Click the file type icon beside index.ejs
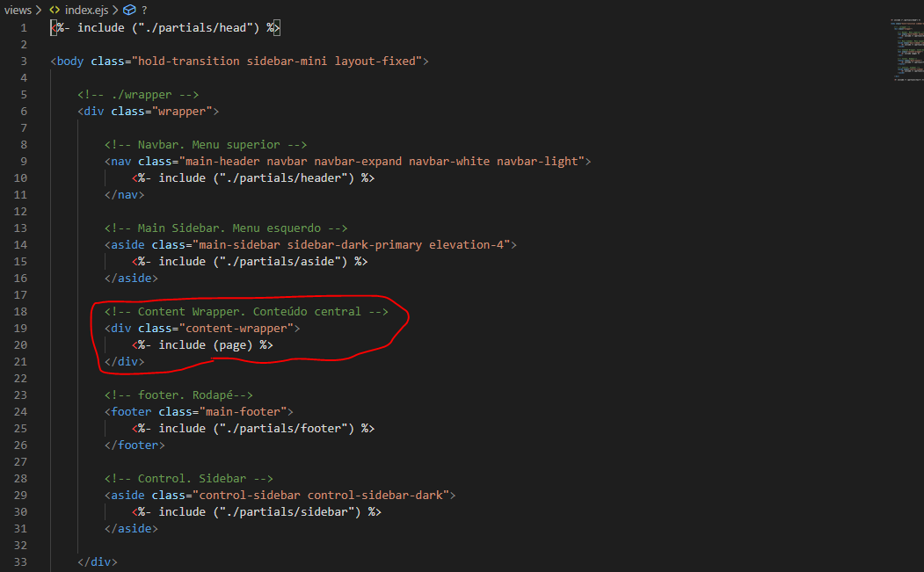Image resolution: width=924 pixels, height=572 pixels. [x=55, y=10]
